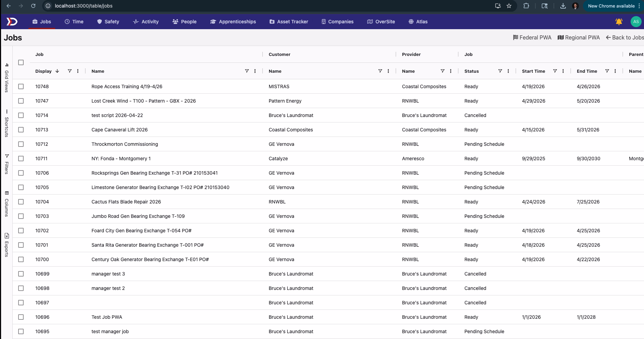Open filter for Customer Name column
This screenshot has width=644, height=339.
point(380,71)
